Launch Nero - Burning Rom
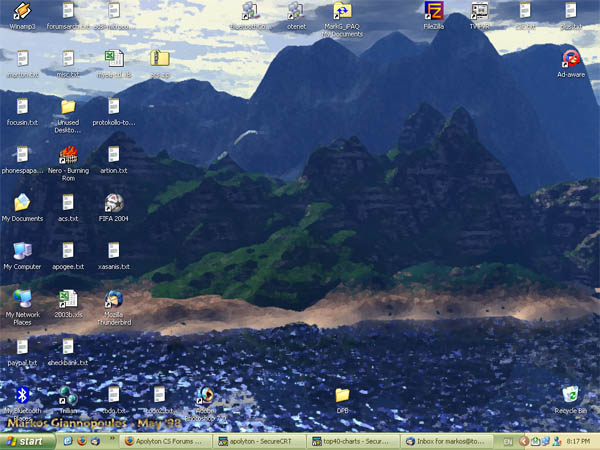 pyautogui.click(x=68, y=155)
